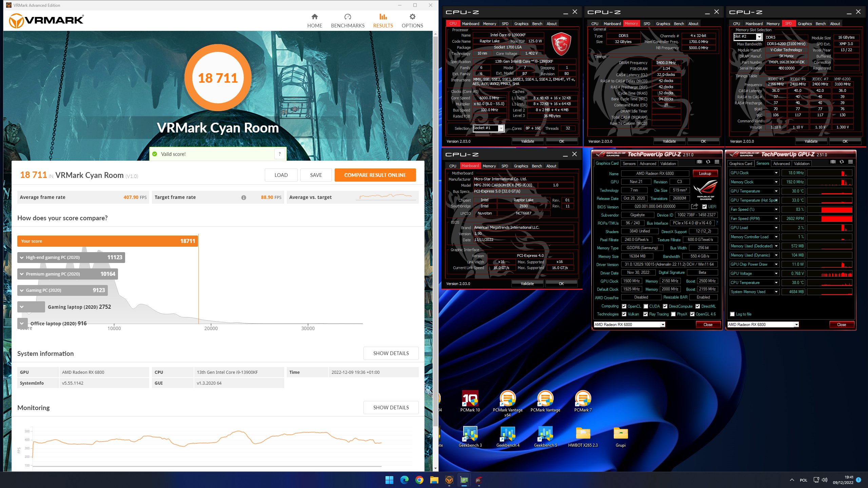Open the Grupi folder on desktop

pos(620,437)
